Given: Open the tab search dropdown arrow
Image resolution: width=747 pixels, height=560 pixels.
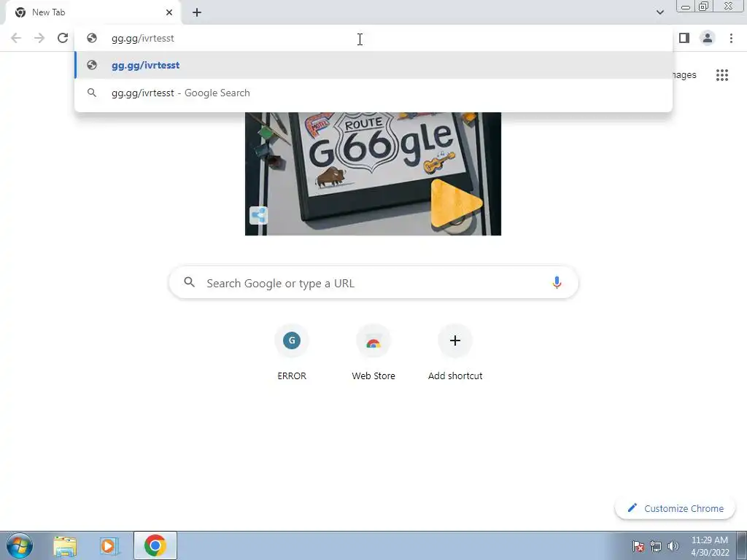Looking at the screenshot, I should (x=659, y=12).
